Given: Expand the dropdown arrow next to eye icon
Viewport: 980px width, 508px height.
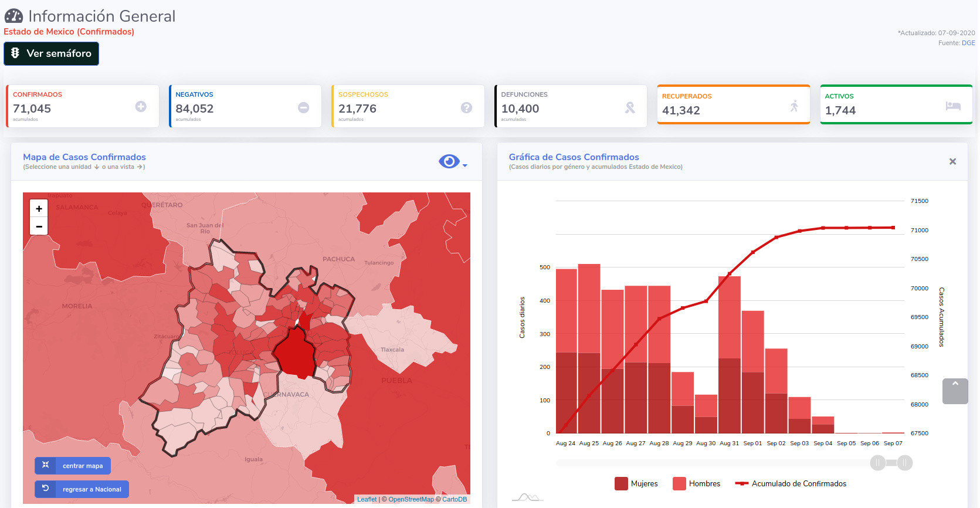Looking at the screenshot, I should [x=465, y=165].
